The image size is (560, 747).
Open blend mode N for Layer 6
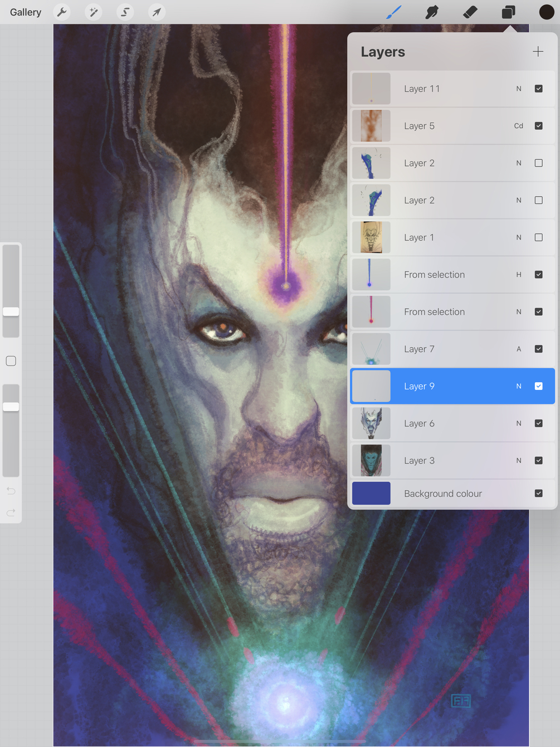pos(519,423)
